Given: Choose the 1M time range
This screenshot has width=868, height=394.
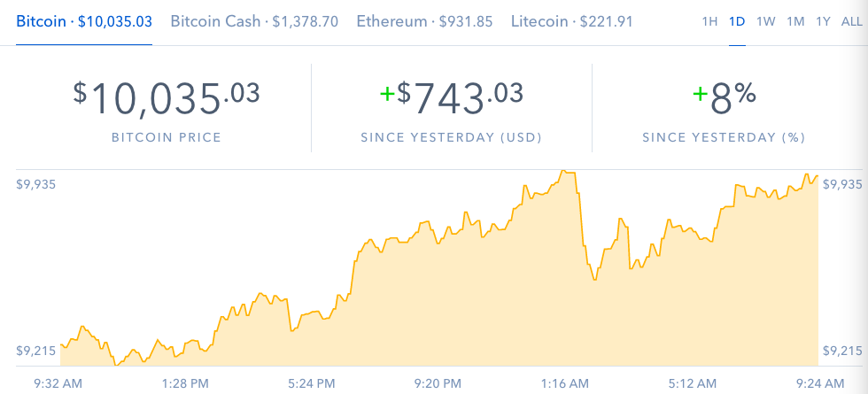Looking at the screenshot, I should pos(795,21).
